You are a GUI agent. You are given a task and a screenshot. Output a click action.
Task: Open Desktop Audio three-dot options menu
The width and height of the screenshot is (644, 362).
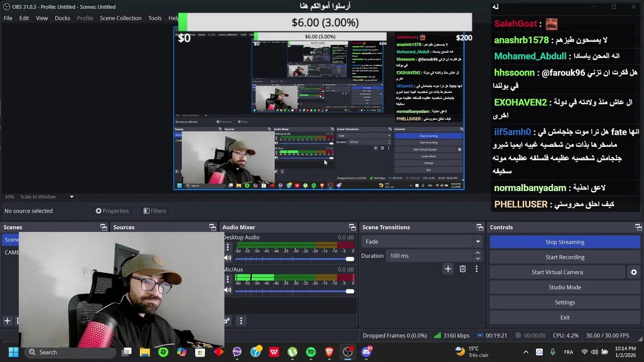point(227,247)
